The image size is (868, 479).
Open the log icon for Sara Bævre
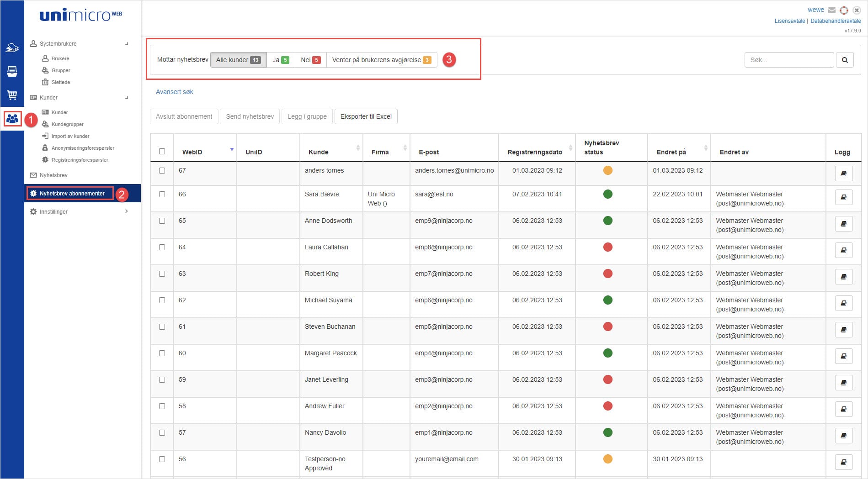click(843, 198)
